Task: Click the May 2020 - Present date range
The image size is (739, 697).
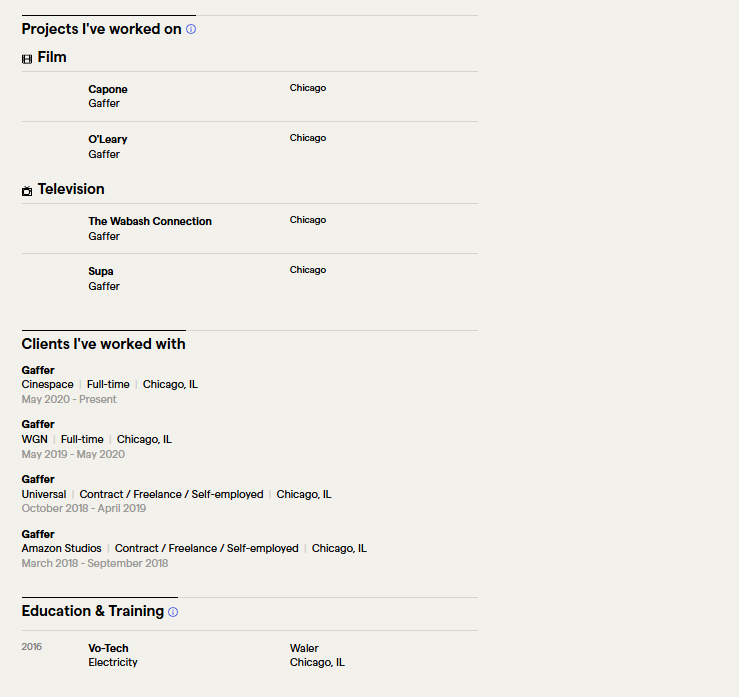Action: (x=69, y=399)
